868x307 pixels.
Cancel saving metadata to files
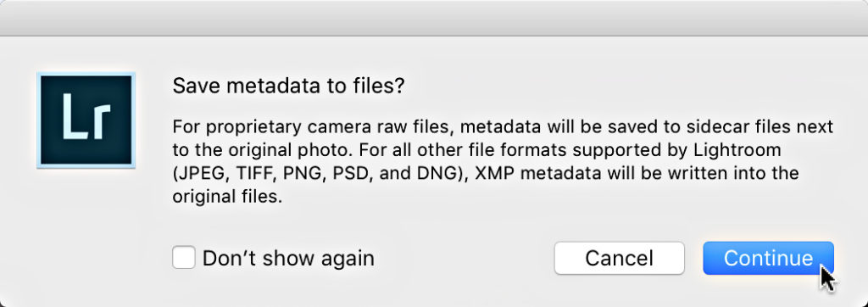click(x=619, y=258)
